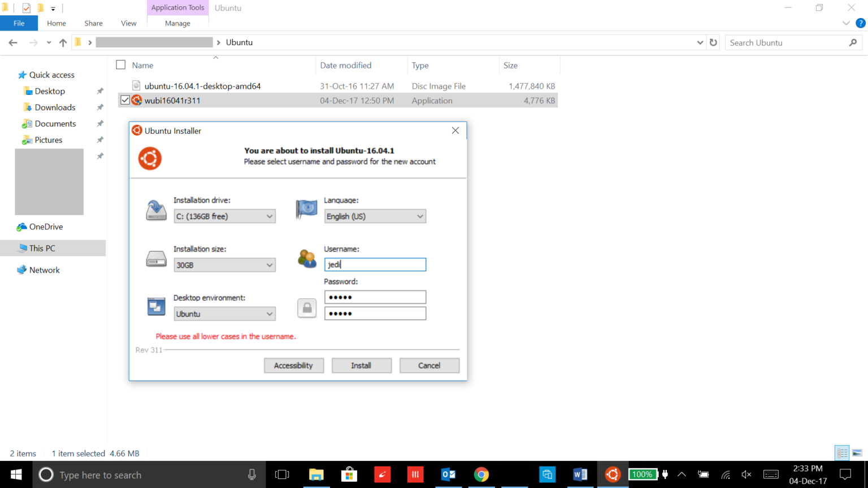This screenshot has height=488, width=868.
Task: Switch to the Home ribbon tab
Action: pos(57,23)
